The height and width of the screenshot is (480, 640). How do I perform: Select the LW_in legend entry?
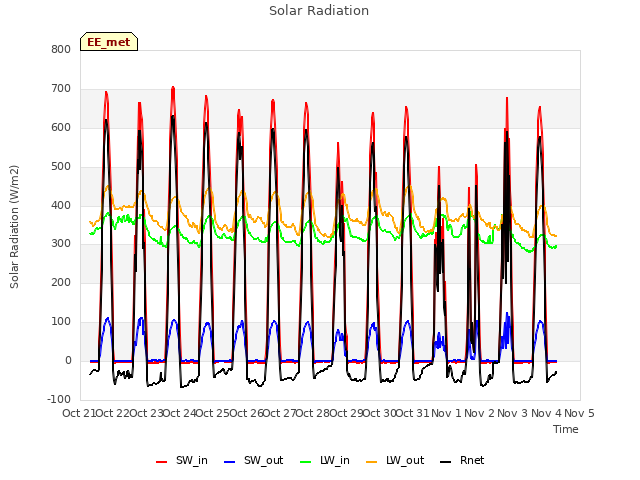pyautogui.click(x=325, y=460)
